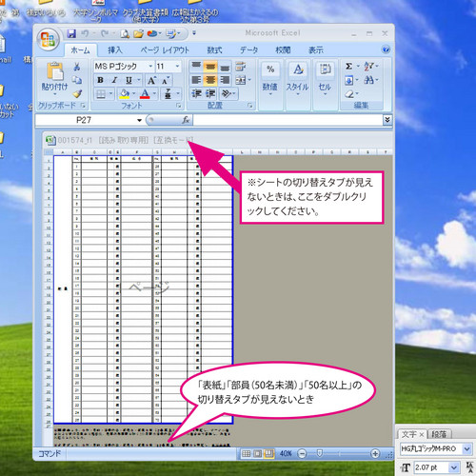Apply the red font color A

pyautogui.click(x=145, y=94)
